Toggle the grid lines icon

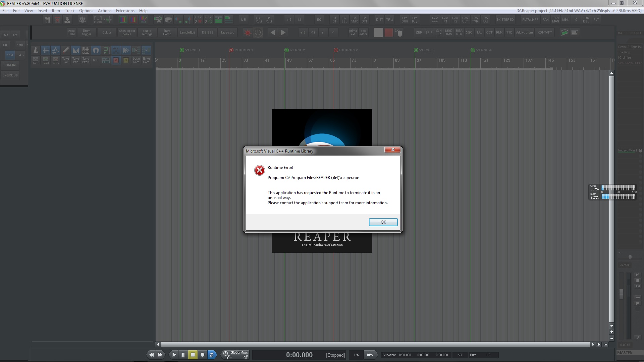(46, 50)
